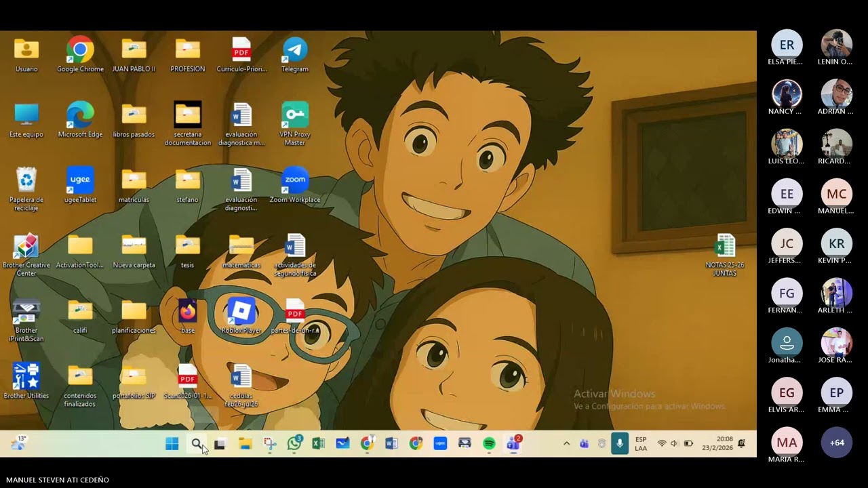Open the Brother Utilities desktop icon
Image resolution: width=868 pixels, height=488 pixels.
point(26,381)
